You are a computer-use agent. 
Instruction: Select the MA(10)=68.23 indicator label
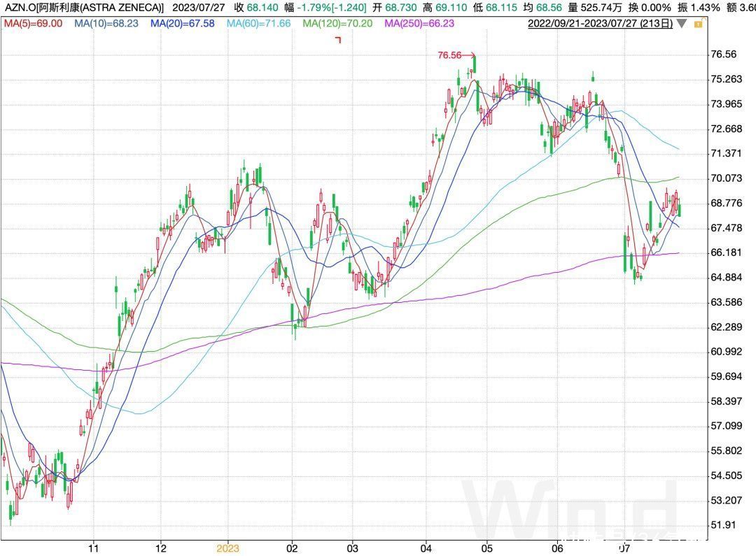click(106, 23)
